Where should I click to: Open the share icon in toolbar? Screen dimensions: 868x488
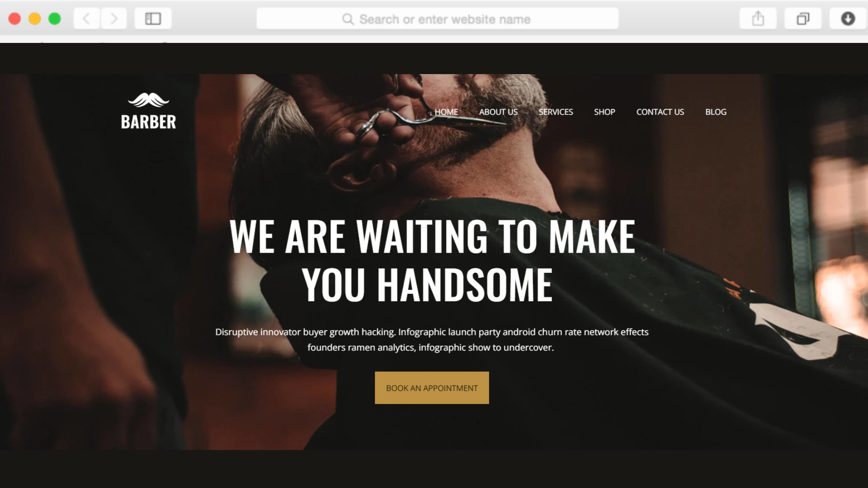pos(758,19)
